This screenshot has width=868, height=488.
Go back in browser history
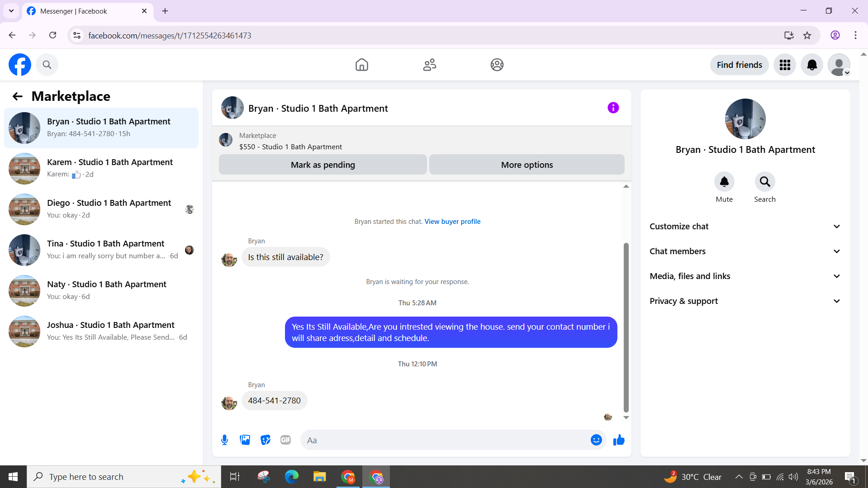pos(12,35)
